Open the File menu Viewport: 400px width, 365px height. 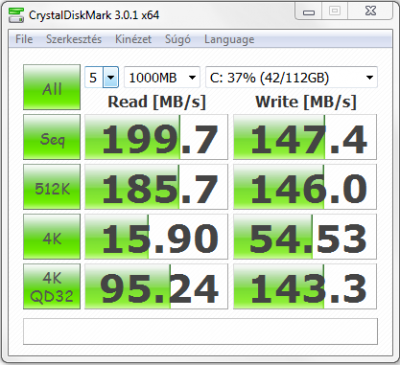(x=24, y=39)
